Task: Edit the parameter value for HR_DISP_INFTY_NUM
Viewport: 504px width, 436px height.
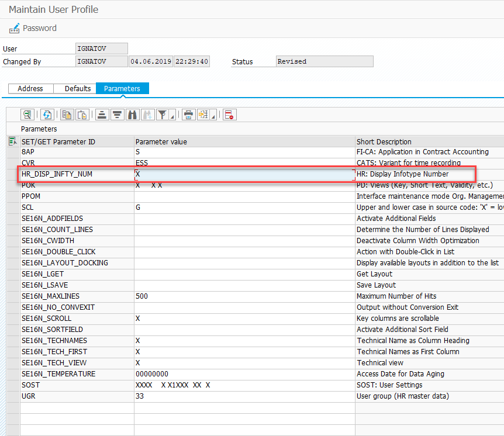Action: point(244,174)
